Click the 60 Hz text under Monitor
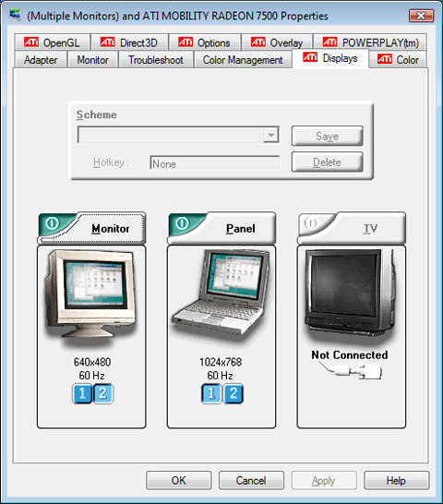 point(92,376)
